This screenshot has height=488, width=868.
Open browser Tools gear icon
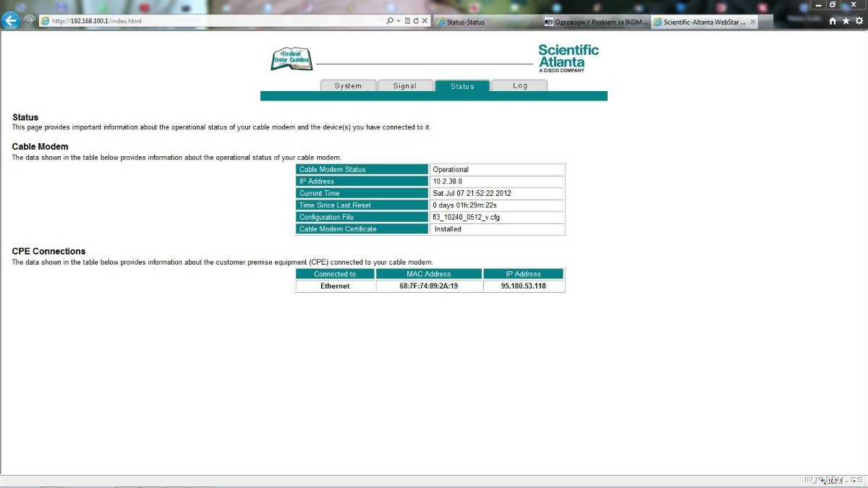coord(859,21)
